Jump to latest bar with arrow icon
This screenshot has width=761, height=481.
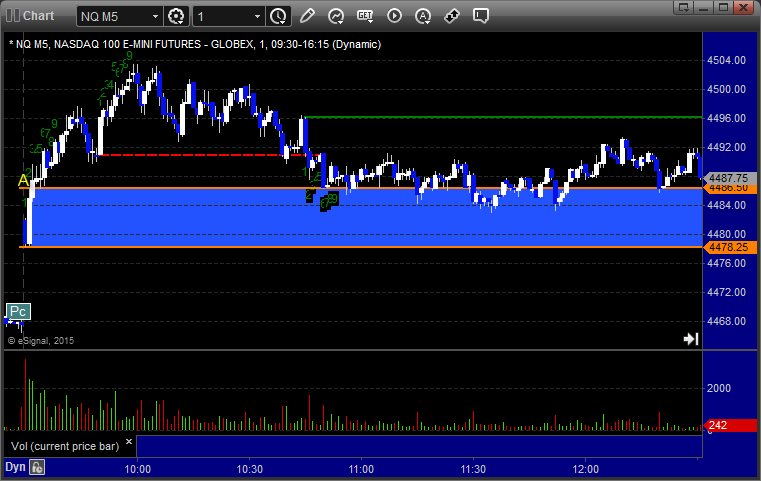[x=691, y=339]
